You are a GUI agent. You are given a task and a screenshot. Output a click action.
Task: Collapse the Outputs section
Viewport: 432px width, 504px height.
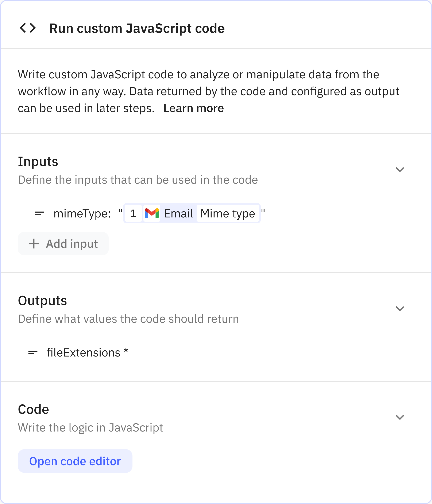click(400, 308)
